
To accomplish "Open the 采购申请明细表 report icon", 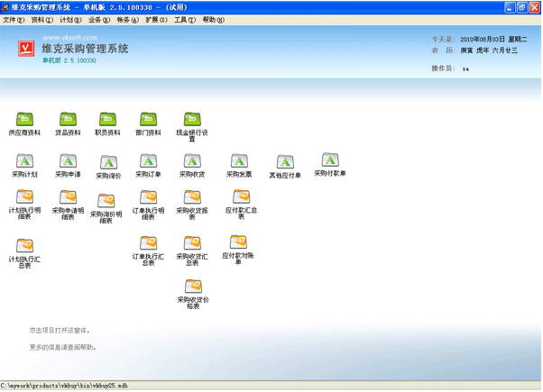I will [x=68, y=205].
